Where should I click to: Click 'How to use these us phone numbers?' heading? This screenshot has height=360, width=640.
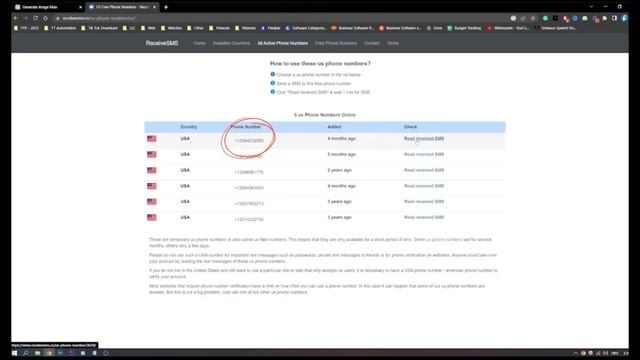[320, 64]
